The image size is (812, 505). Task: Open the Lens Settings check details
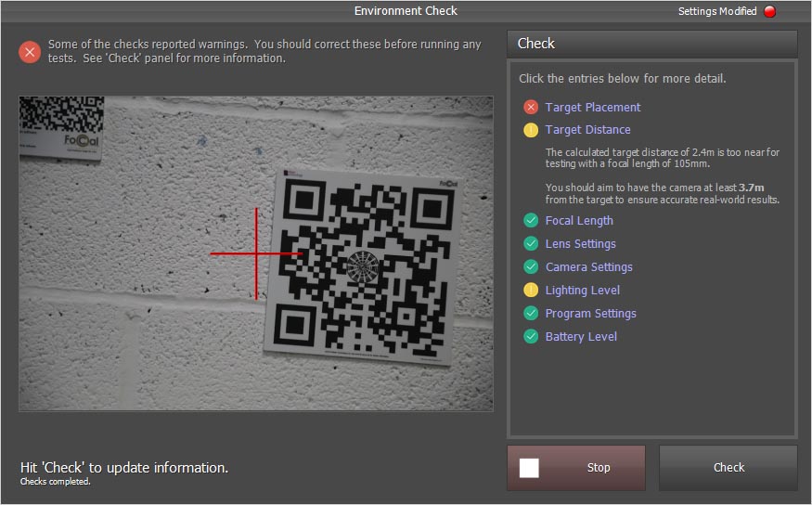(x=581, y=243)
